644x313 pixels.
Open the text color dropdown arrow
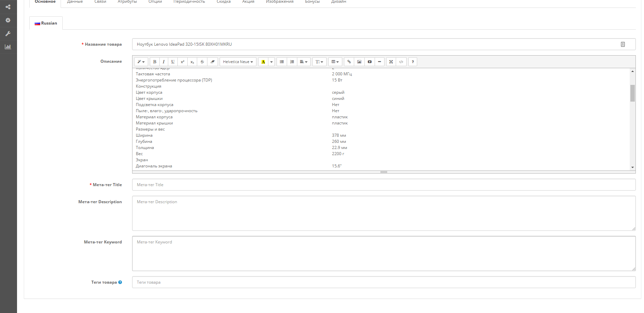click(x=271, y=62)
